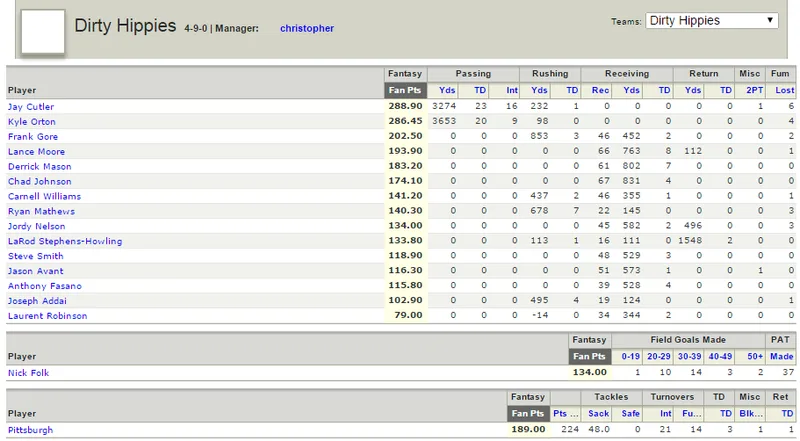The height and width of the screenshot is (441, 800).
Task: Open Jay Cutler's player page
Action: point(31,107)
